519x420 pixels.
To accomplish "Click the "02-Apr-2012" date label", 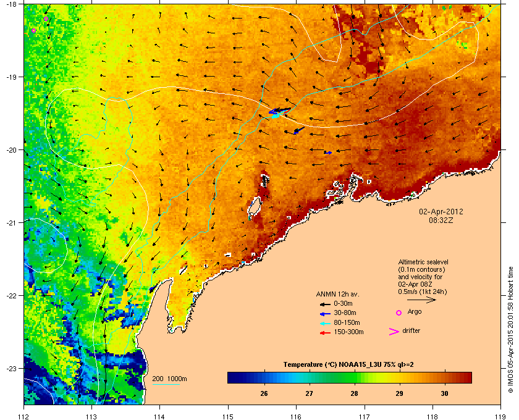I will coord(441,211).
